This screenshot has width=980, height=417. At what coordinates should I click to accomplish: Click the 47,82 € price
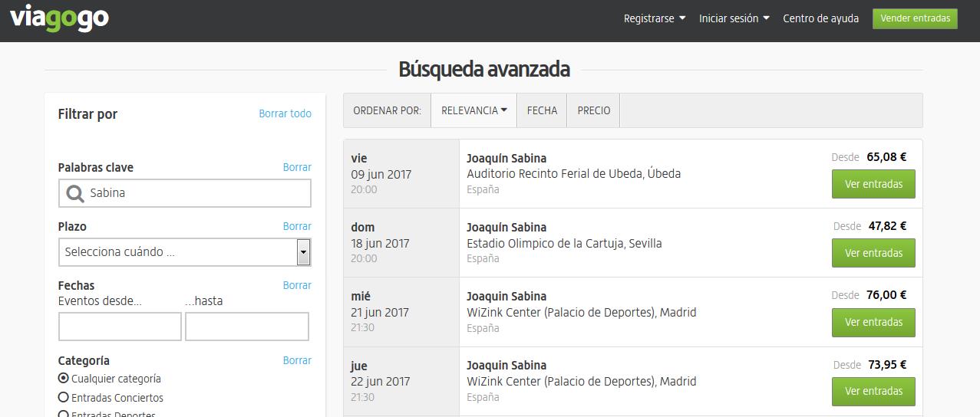pos(887,226)
